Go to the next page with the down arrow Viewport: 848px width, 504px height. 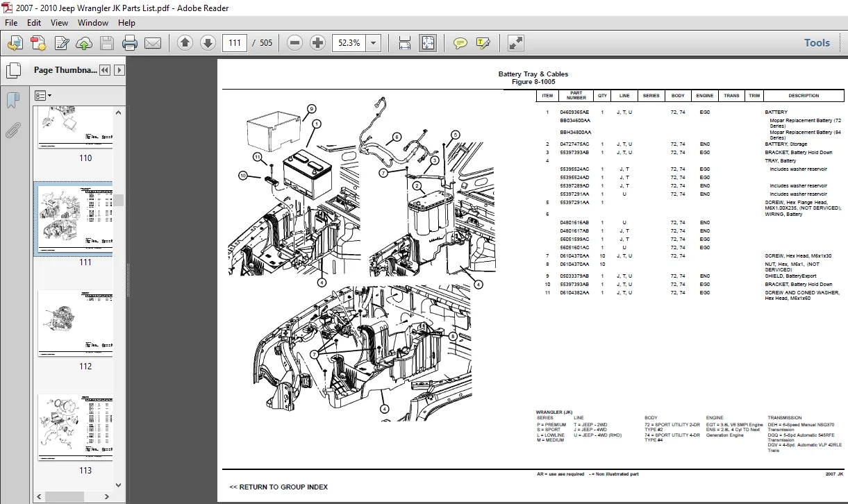208,43
